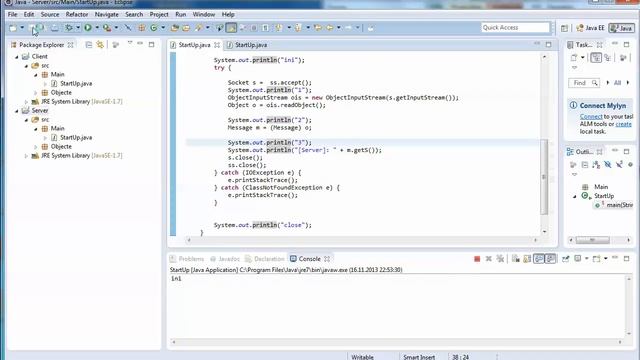Click the Find field in Task List

click(584, 83)
